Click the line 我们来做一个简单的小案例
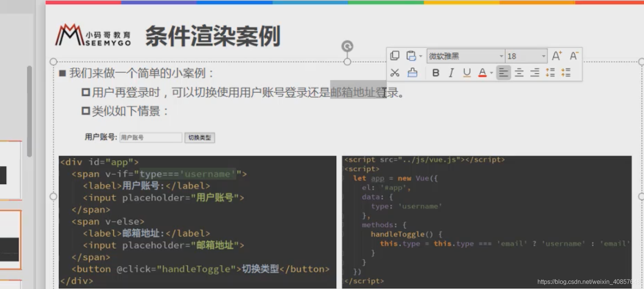 [x=141, y=73]
